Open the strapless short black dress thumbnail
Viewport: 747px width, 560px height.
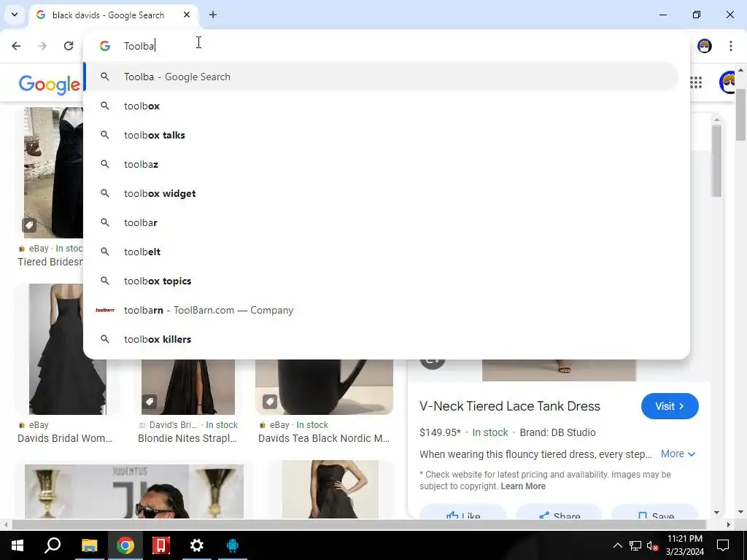[x=330, y=489]
